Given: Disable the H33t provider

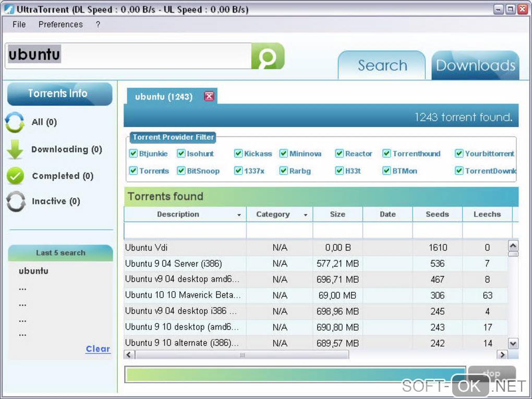Looking at the screenshot, I should 340,171.
